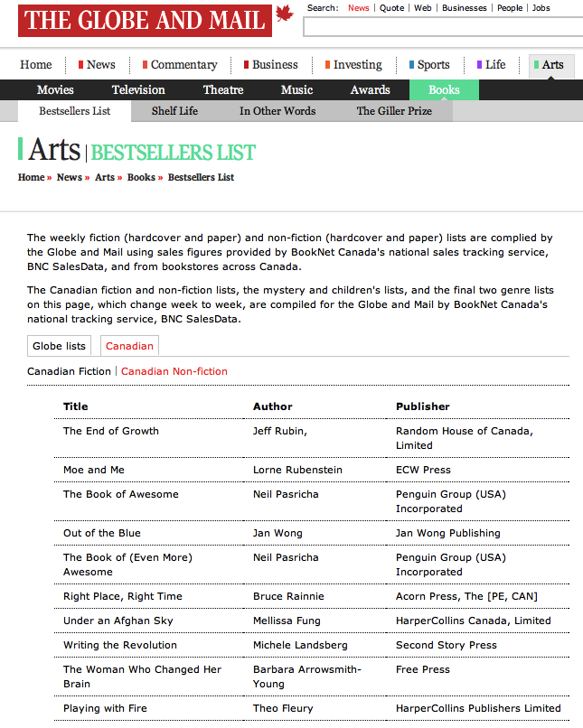The height and width of the screenshot is (728, 583).
Task: Switch to the Canadian tab
Action: [129, 346]
